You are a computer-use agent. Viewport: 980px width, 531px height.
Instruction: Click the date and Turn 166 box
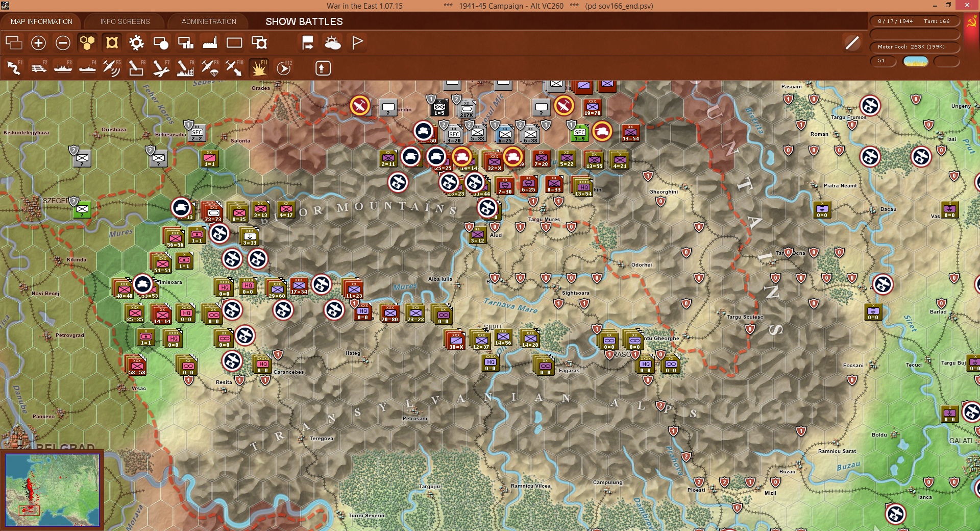coord(914,21)
